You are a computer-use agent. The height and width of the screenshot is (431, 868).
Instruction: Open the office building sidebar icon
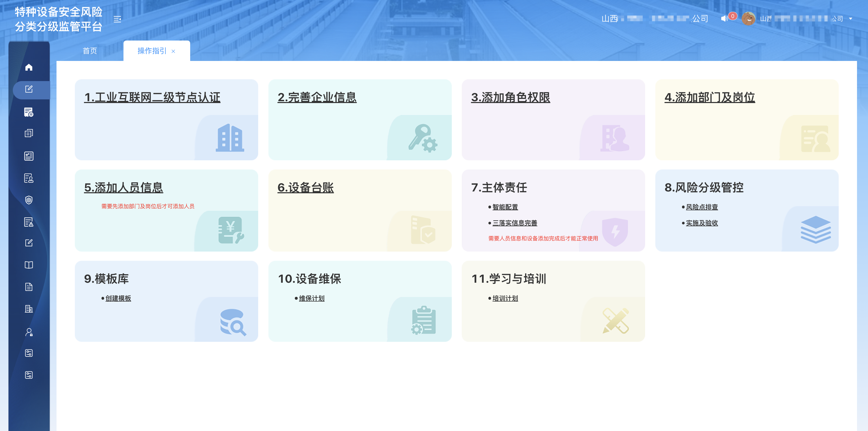29,309
